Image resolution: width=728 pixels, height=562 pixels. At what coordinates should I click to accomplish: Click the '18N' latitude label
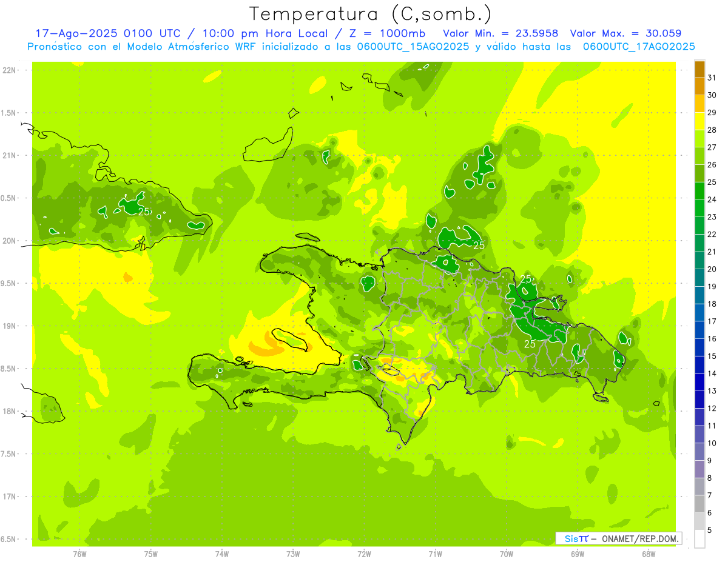9,412
